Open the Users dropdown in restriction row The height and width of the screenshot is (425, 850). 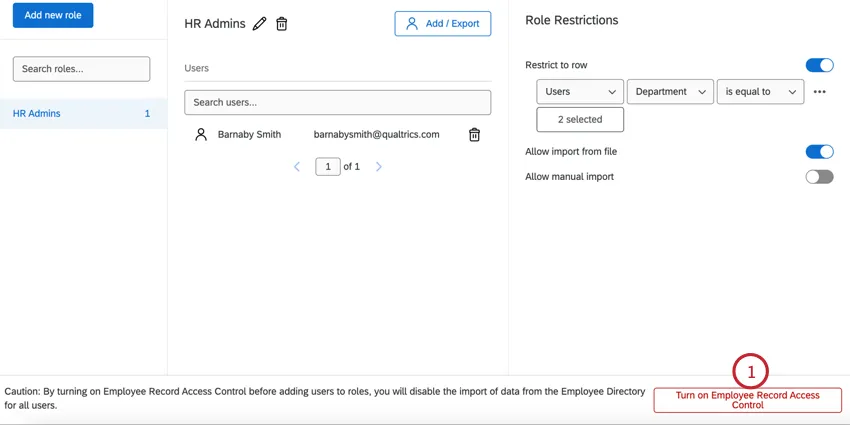[580, 92]
